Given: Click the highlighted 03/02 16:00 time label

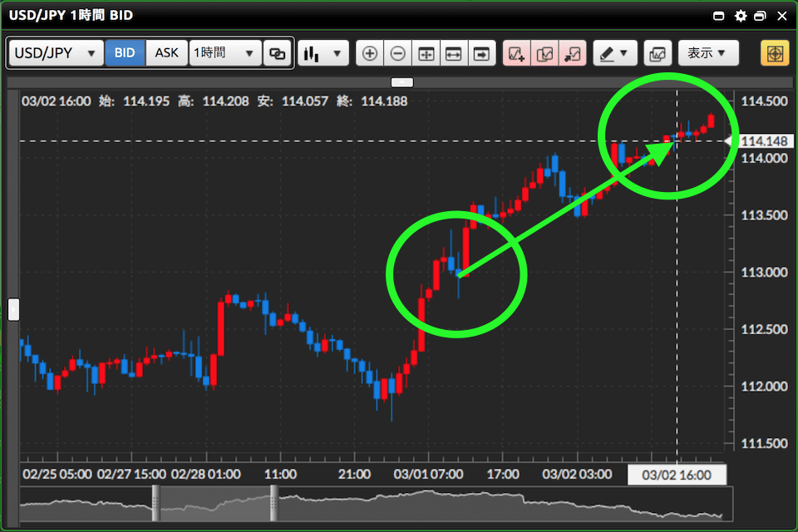Looking at the screenshot, I should coord(677,475).
